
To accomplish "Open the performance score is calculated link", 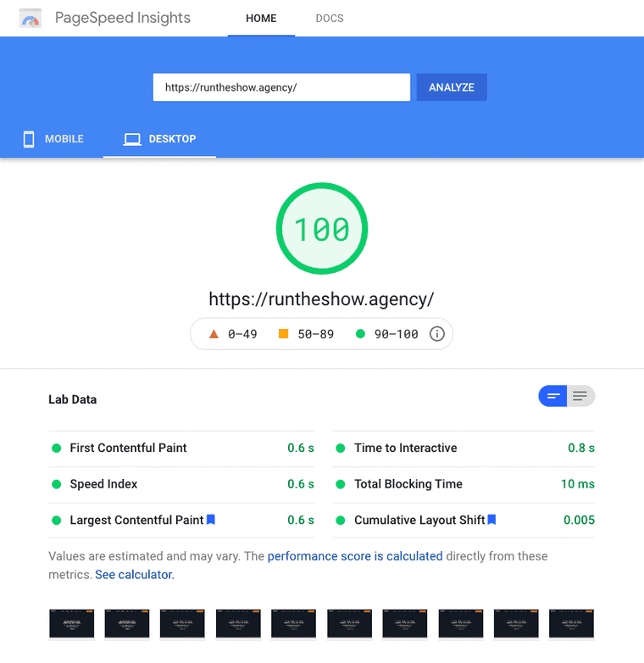I will [355, 556].
